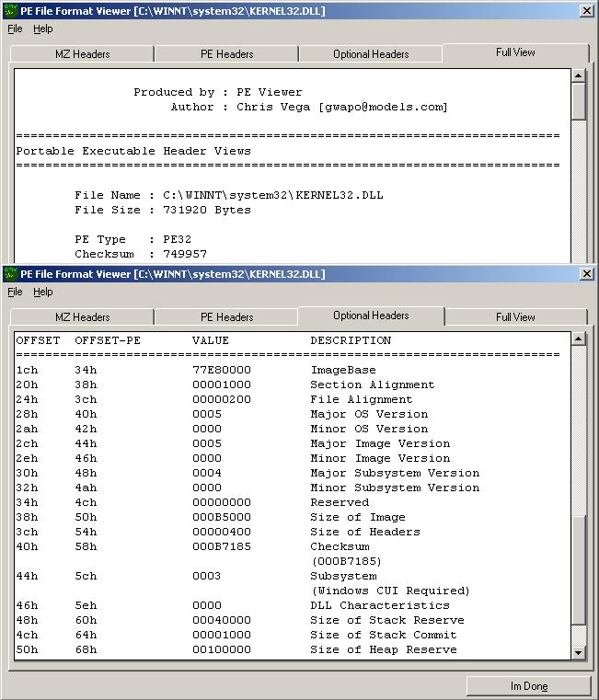Click Minor Image Version text
Image resolution: width=599 pixels, height=700 pixels.
[380, 458]
